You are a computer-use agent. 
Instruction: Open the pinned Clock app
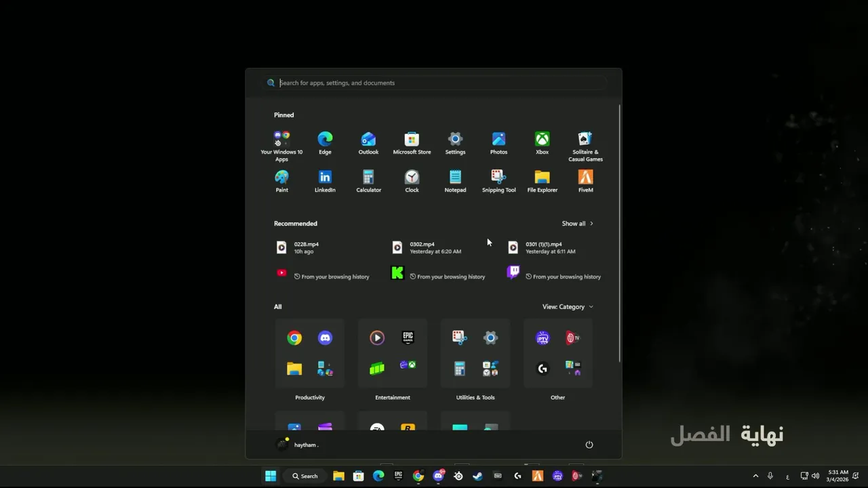[x=412, y=182]
